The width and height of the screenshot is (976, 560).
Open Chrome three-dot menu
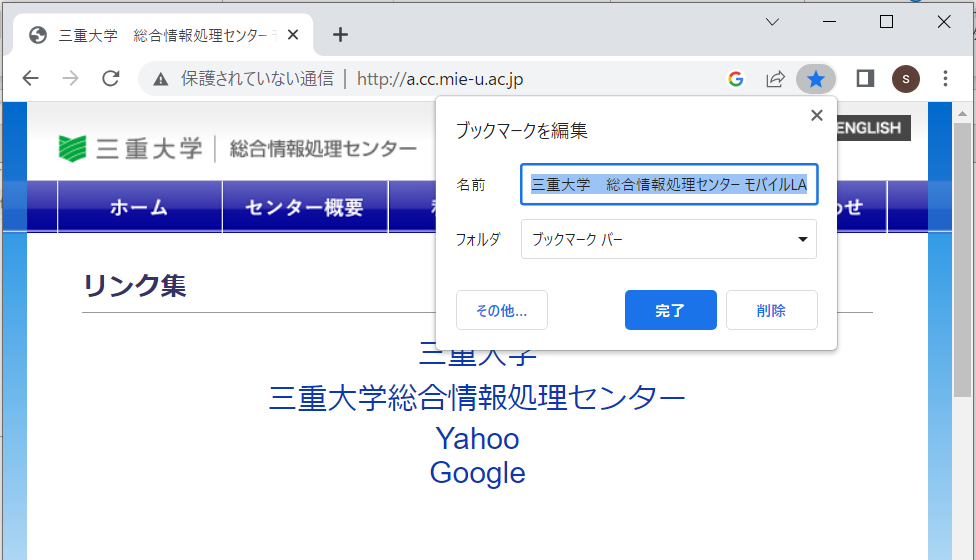946,78
